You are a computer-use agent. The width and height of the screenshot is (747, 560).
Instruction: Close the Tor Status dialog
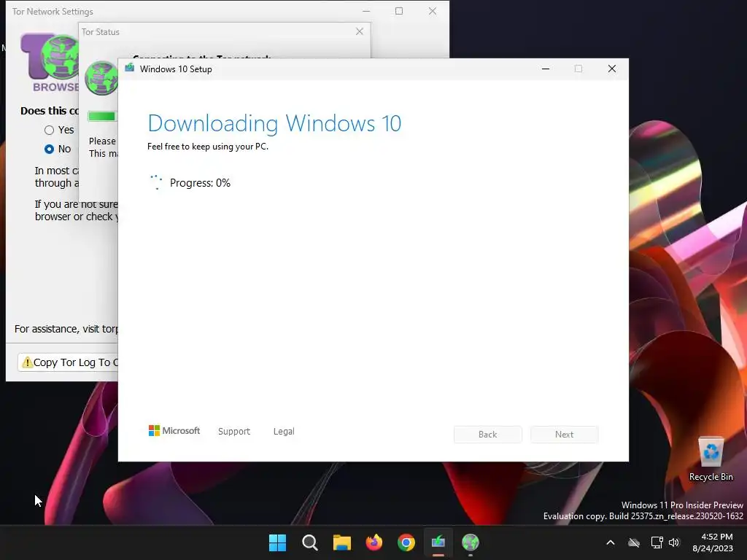(360, 31)
